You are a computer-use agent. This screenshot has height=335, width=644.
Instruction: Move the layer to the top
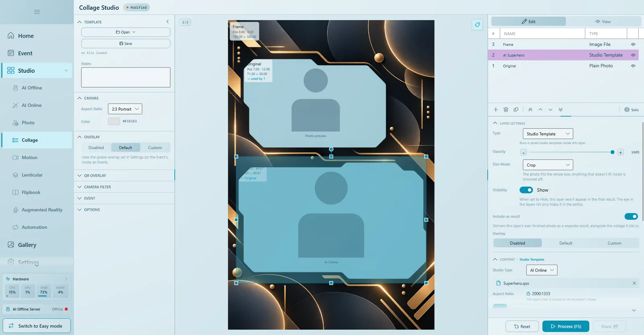point(530,109)
